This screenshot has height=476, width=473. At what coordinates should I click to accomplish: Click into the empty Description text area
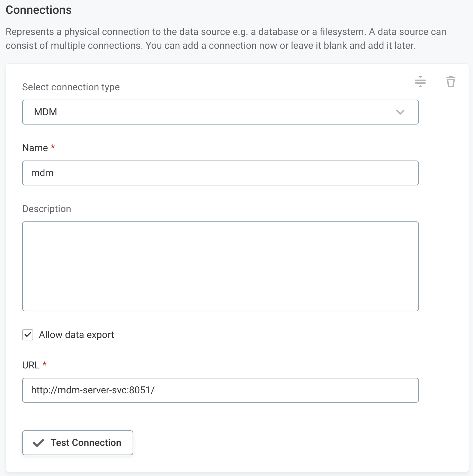click(220, 266)
